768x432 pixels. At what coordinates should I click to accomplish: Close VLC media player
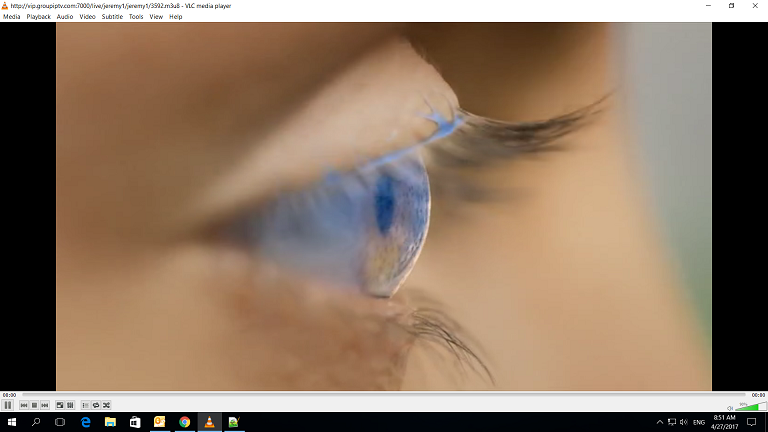755,6
